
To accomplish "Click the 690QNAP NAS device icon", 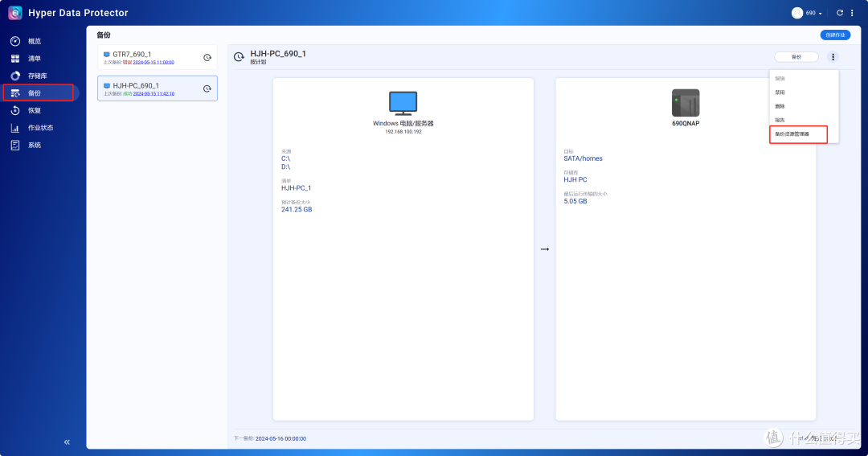I will 686,103.
